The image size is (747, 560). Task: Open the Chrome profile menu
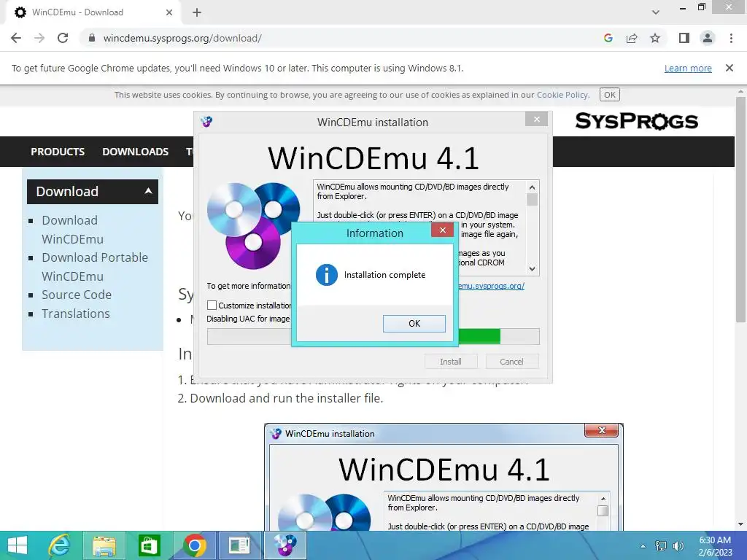(708, 38)
